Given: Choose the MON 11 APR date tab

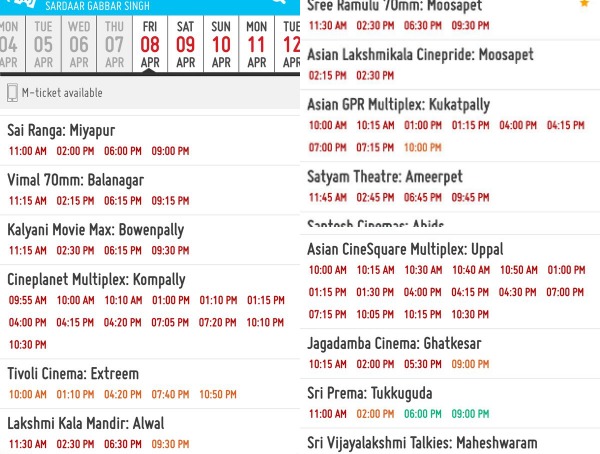Looking at the screenshot, I should [x=256, y=43].
